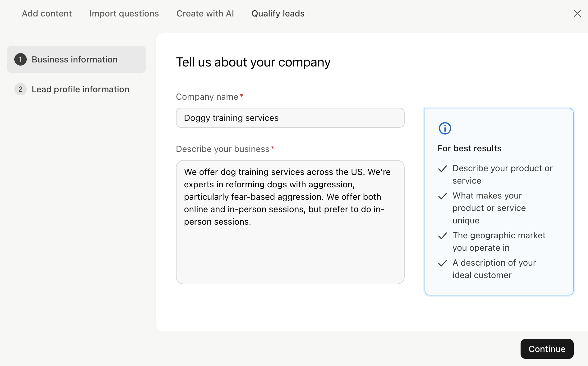Open step 2 Lead profile information

tap(76, 89)
